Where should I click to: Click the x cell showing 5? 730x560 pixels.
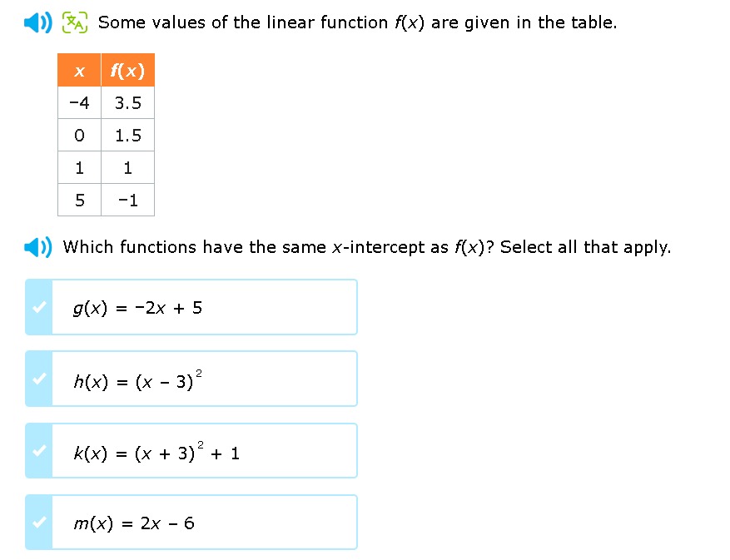79,201
